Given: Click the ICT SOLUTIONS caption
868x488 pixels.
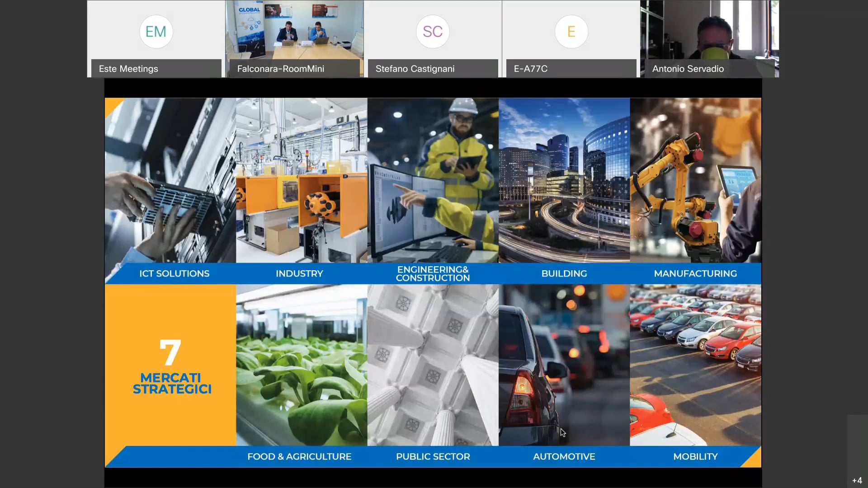Looking at the screenshot, I should [x=175, y=273].
